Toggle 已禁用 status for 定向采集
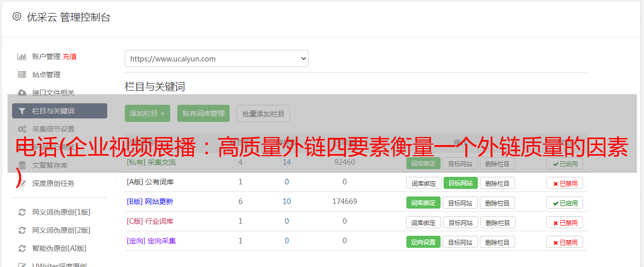The image size is (644, 267). point(564,242)
